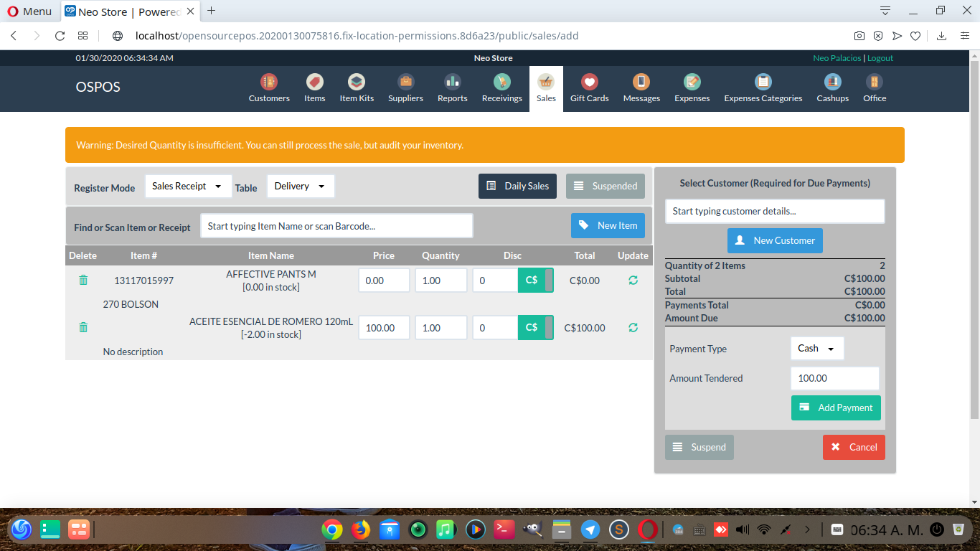Switch to the Sales tab
This screenshot has width=980, height=551.
point(545,88)
